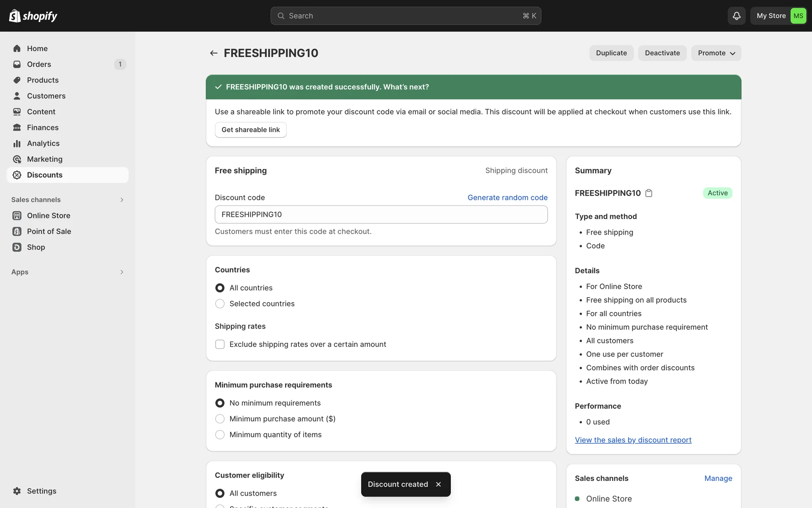Copy discount code using clipboard icon
The height and width of the screenshot is (508, 812).
click(649, 193)
